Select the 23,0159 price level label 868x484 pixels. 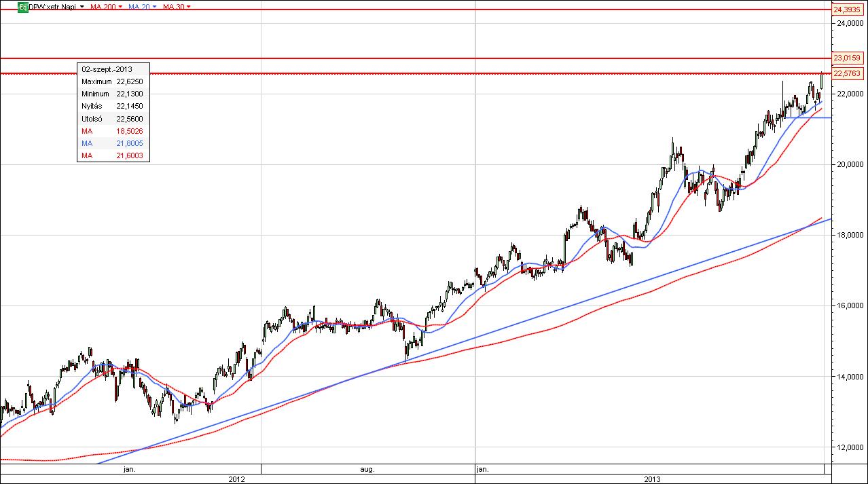point(847,58)
